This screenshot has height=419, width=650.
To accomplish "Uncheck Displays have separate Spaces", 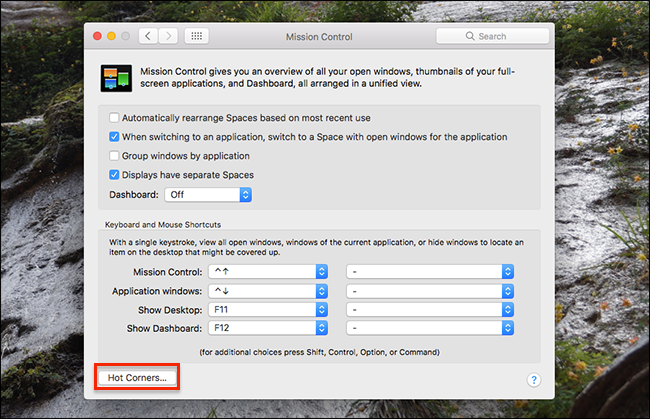I will tap(114, 175).
